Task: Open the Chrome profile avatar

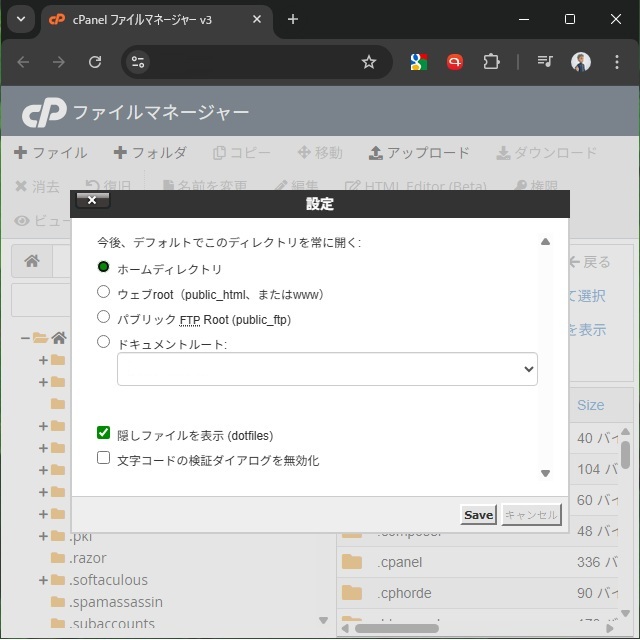Action: (581, 62)
